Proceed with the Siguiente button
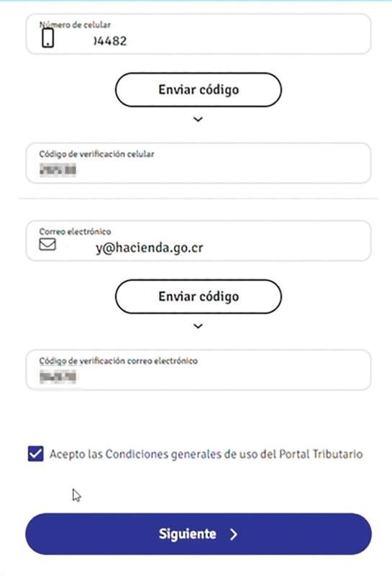 [x=199, y=534]
